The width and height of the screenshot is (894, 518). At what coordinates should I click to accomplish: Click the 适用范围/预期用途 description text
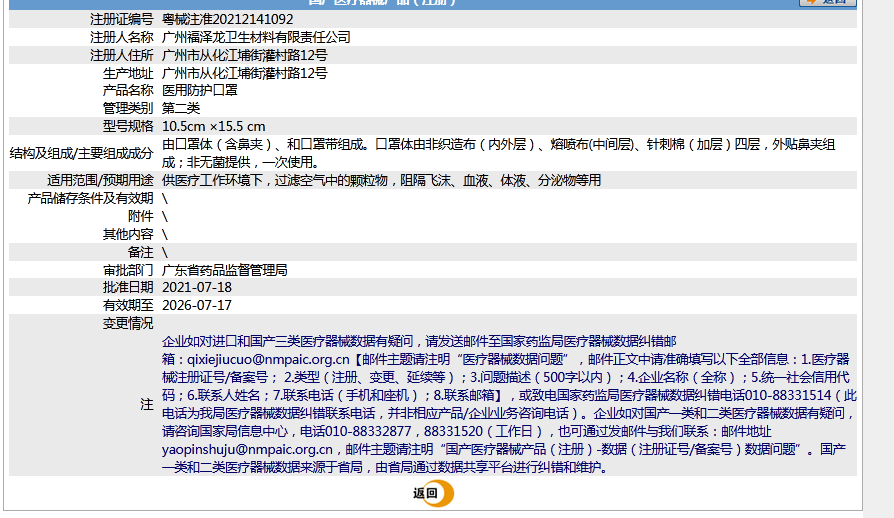[381, 180]
